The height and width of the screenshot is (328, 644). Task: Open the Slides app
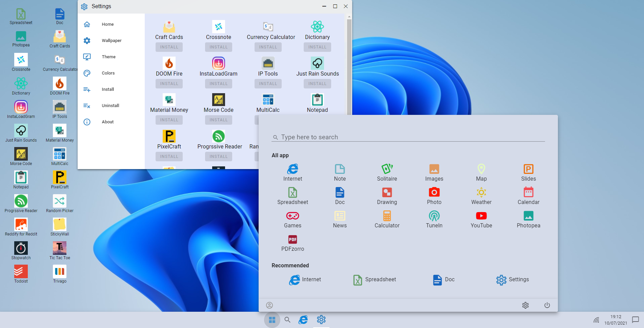(x=528, y=172)
